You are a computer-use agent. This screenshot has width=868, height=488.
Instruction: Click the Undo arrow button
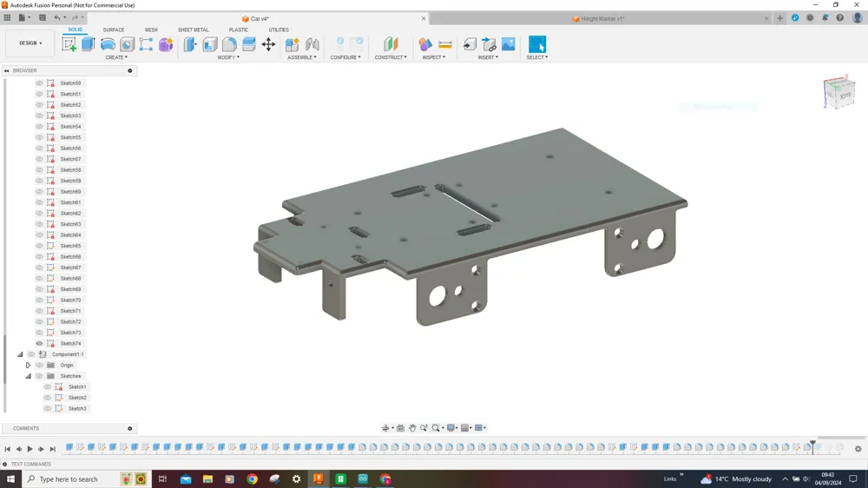57,17
